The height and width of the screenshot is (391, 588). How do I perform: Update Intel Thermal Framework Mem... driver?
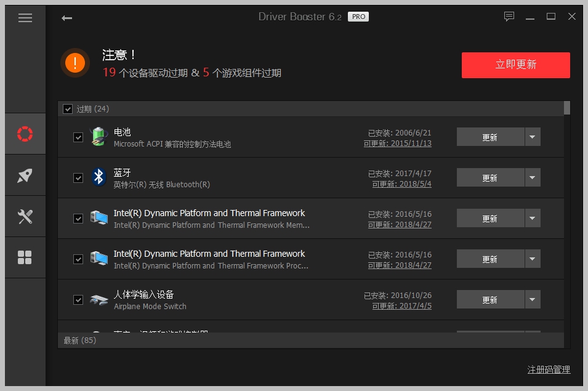coord(490,218)
